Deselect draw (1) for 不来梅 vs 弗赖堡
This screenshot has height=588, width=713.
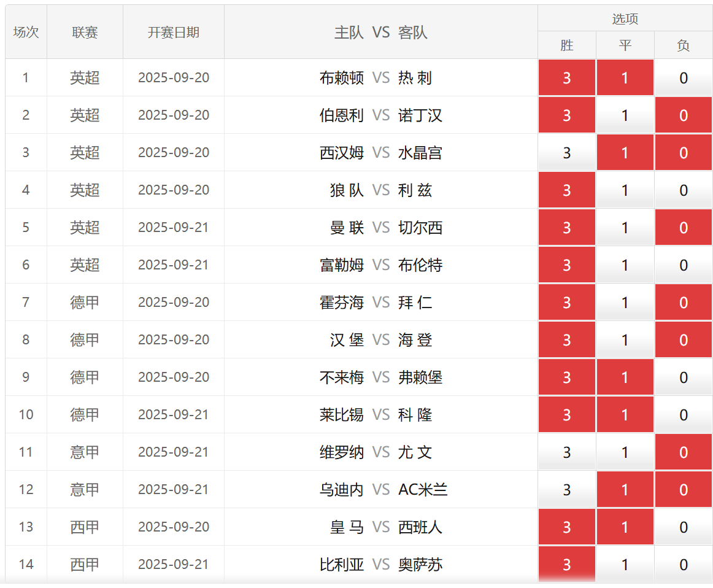pyautogui.click(x=625, y=377)
